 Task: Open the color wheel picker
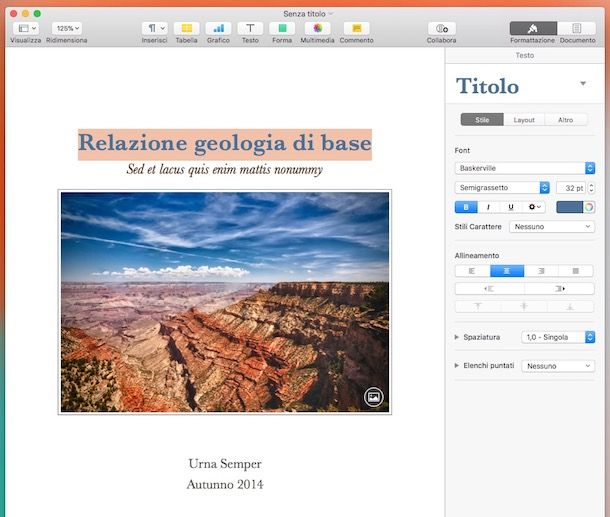coord(589,207)
